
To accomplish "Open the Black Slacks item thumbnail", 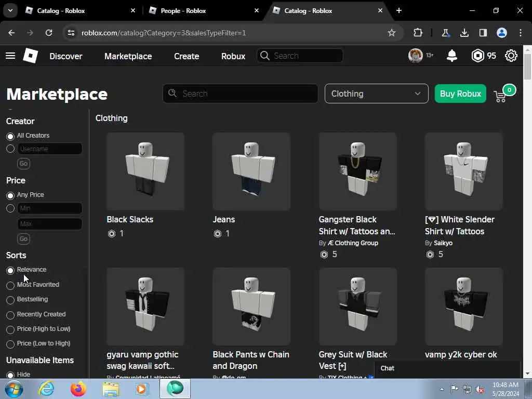I will pos(145,171).
